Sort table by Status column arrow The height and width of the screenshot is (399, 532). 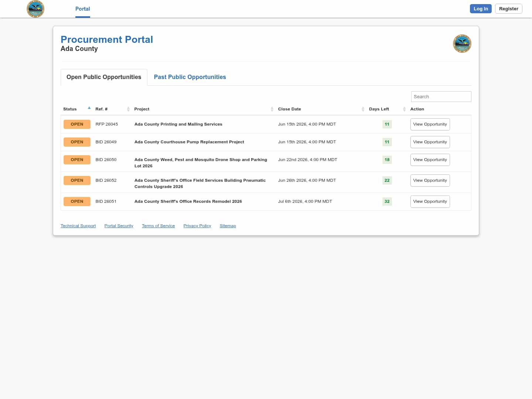(89, 108)
